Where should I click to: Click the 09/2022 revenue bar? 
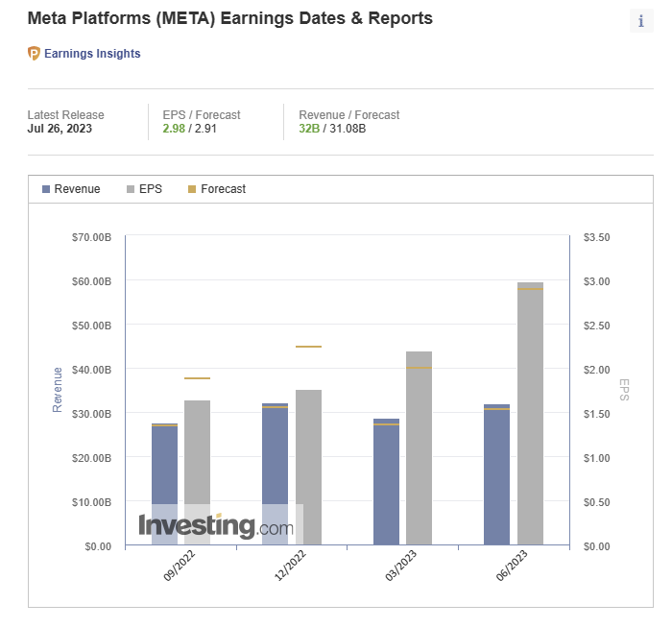click(x=164, y=484)
